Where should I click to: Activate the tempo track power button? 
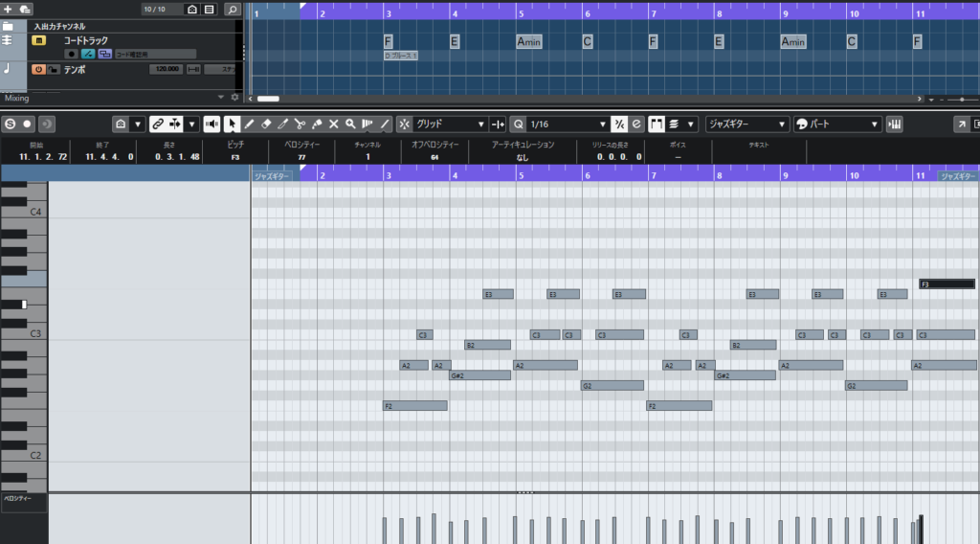coord(38,70)
